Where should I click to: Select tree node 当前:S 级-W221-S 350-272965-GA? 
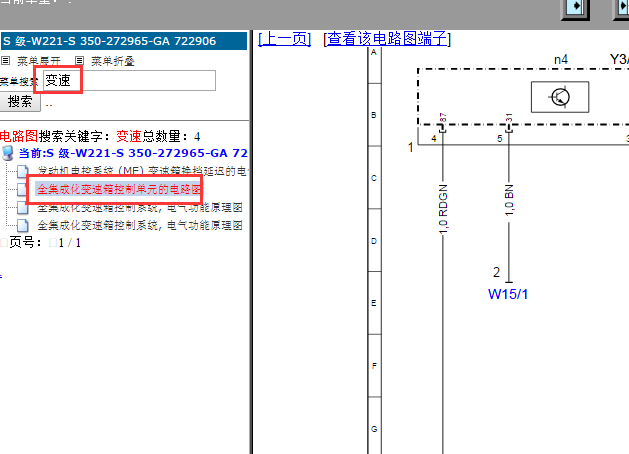tap(133, 153)
